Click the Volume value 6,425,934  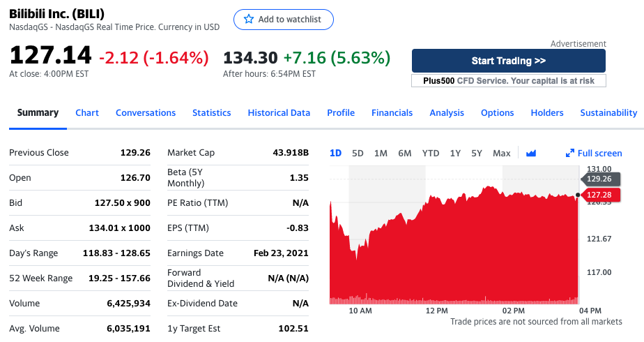coord(128,304)
